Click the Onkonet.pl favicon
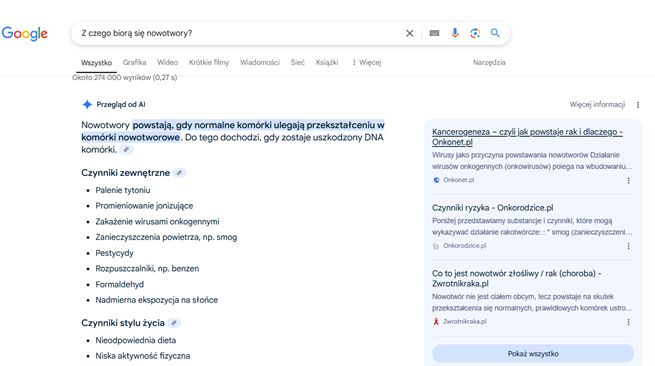The image size is (655, 366). [436, 180]
